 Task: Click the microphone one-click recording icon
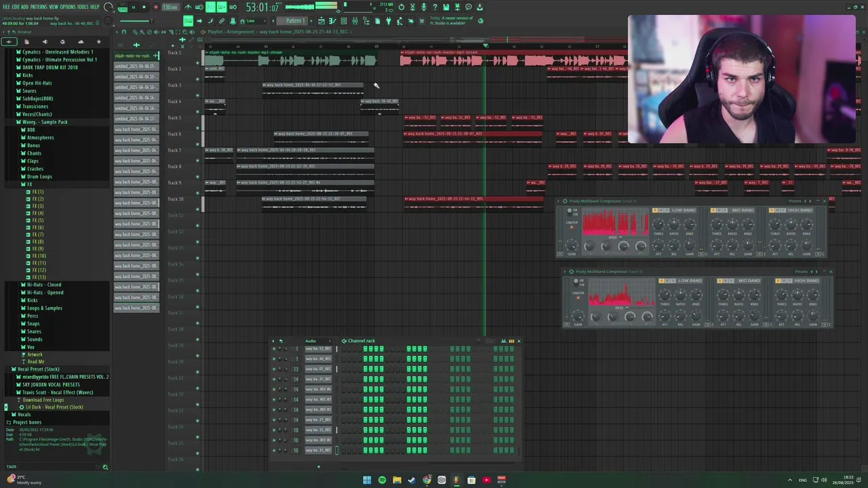tap(424, 7)
